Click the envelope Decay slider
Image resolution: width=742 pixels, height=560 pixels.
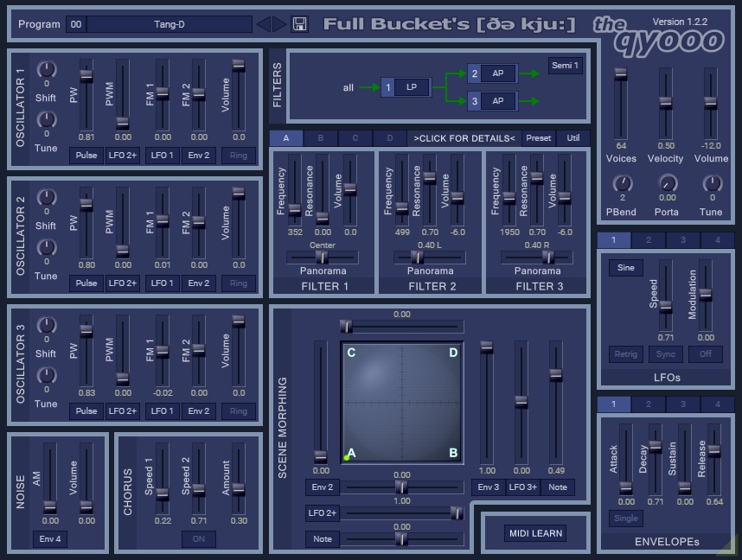click(x=655, y=460)
